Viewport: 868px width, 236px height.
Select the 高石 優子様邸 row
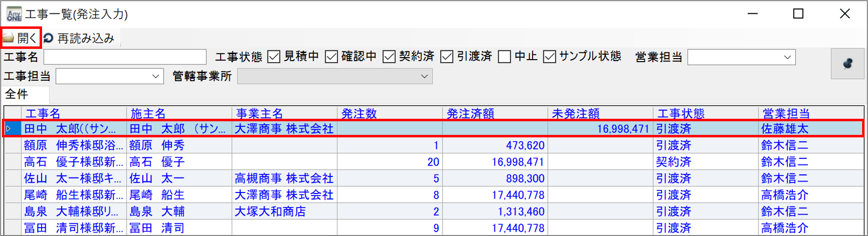click(73, 162)
